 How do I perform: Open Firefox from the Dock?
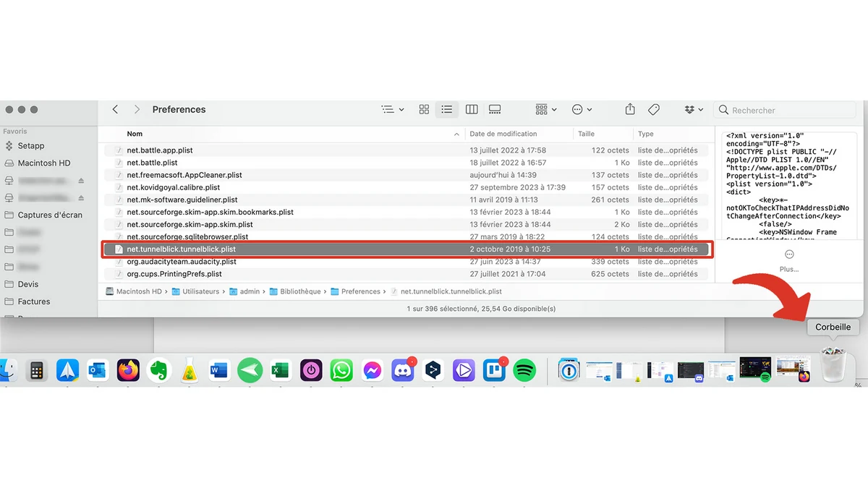129,371
